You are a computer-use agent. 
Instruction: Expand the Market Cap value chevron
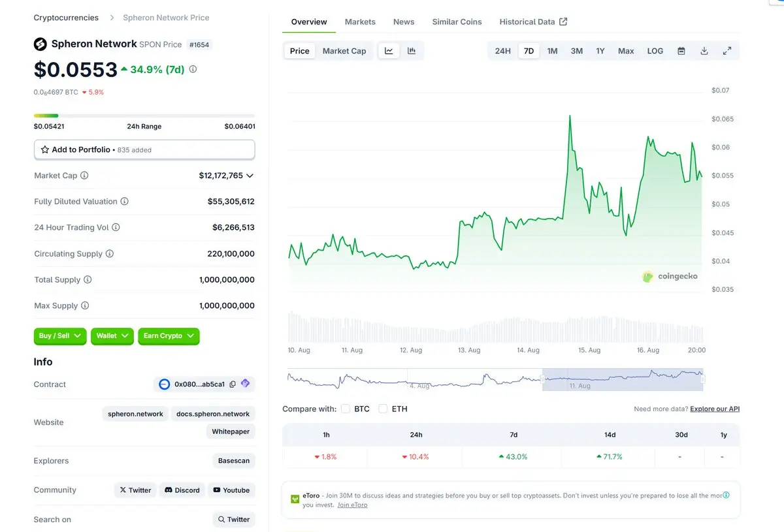[x=250, y=176]
